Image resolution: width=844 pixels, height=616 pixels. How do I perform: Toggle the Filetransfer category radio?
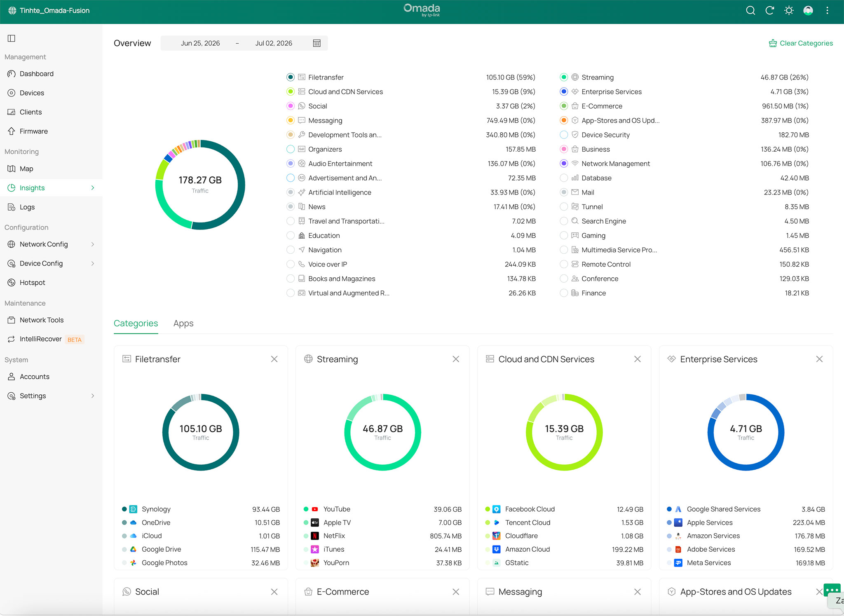(291, 77)
